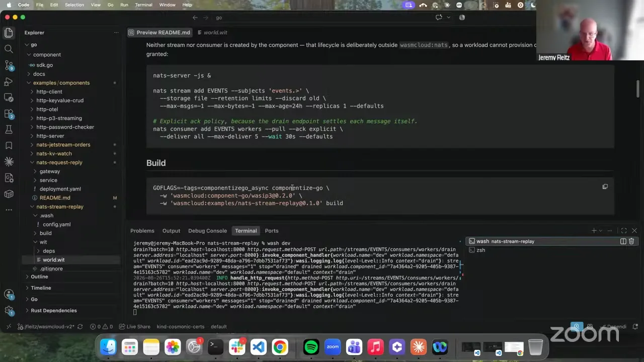Screen dimensions: 644x362
Task: Launch a new terminal with the plus icon
Action: point(594,231)
